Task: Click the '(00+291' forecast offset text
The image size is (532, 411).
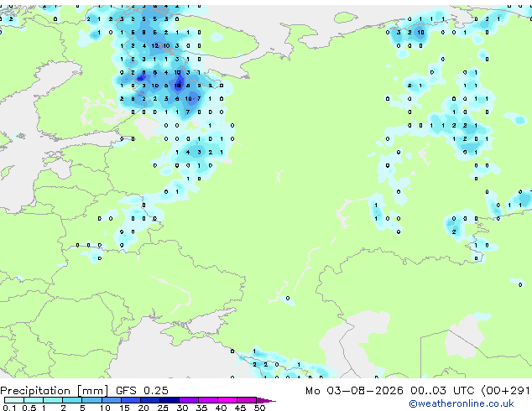Action: [x=505, y=391]
